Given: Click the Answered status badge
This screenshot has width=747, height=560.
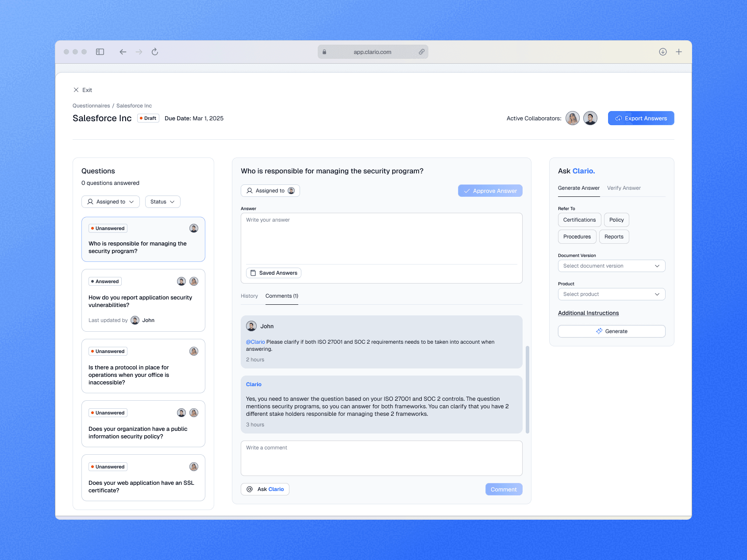Looking at the screenshot, I should (x=105, y=281).
